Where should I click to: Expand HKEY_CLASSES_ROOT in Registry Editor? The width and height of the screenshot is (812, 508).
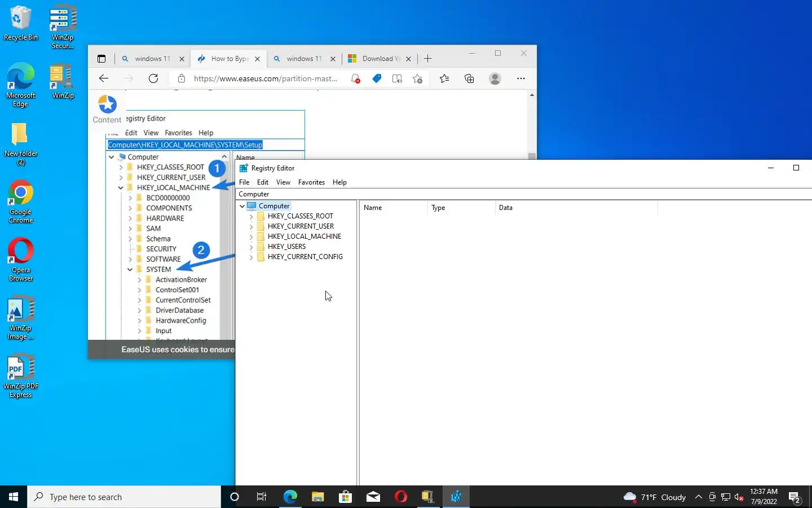click(251, 216)
